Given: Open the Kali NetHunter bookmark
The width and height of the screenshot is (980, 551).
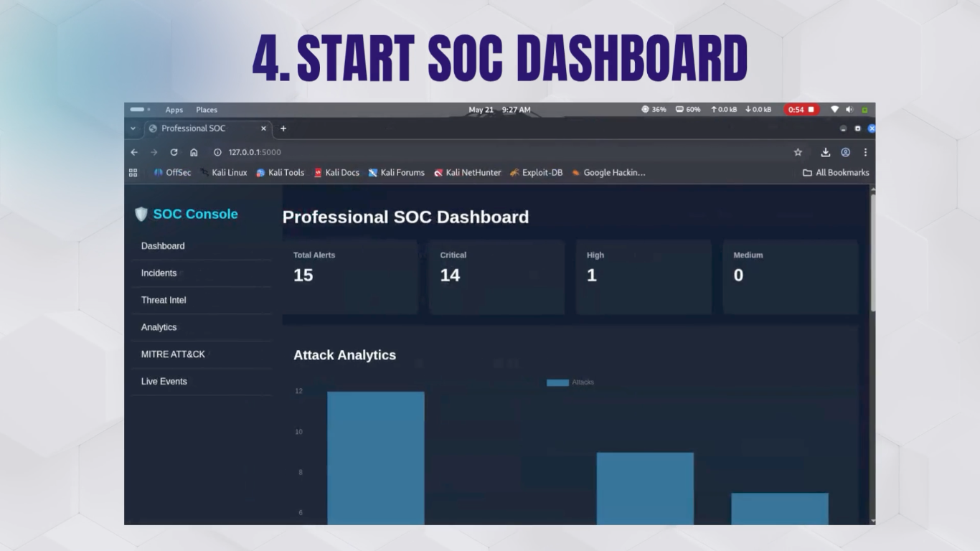Looking at the screenshot, I should pos(468,172).
